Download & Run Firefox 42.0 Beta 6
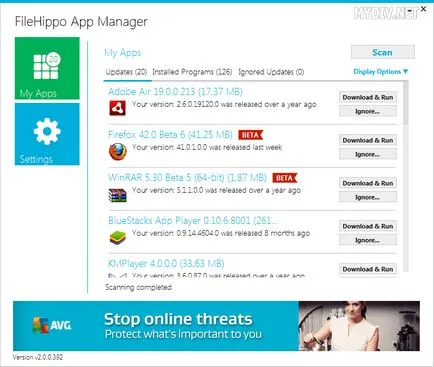 pos(368,140)
